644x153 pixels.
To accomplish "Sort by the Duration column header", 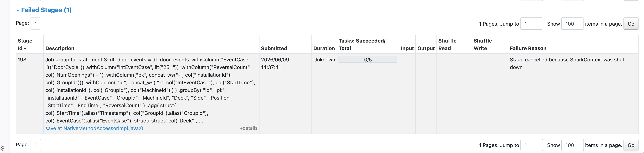I will click(x=324, y=49).
